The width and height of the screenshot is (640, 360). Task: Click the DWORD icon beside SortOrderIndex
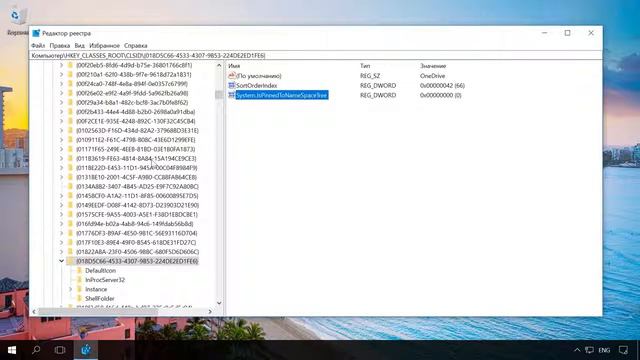pos(232,85)
